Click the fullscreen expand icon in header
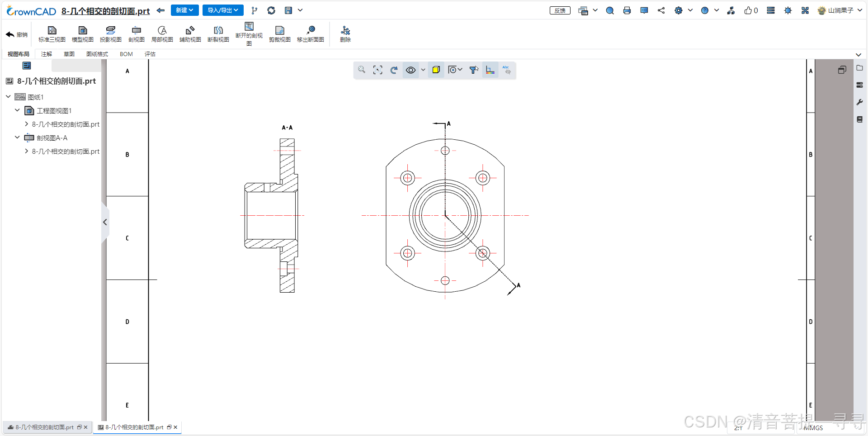The image size is (868, 436). pos(805,10)
